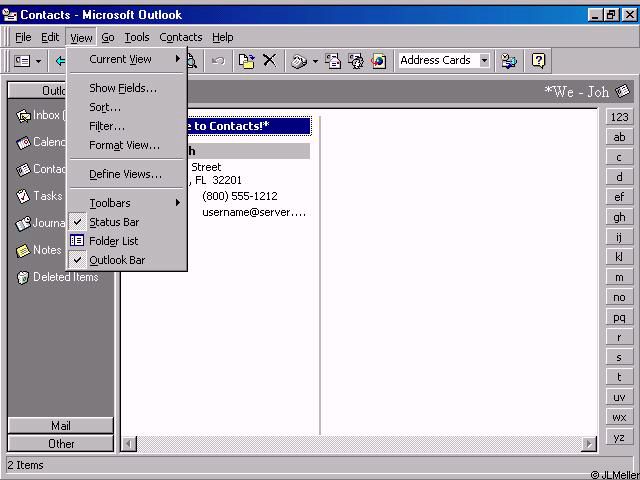Open the Go menu
The width and height of the screenshot is (640, 480).
click(x=108, y=38)
